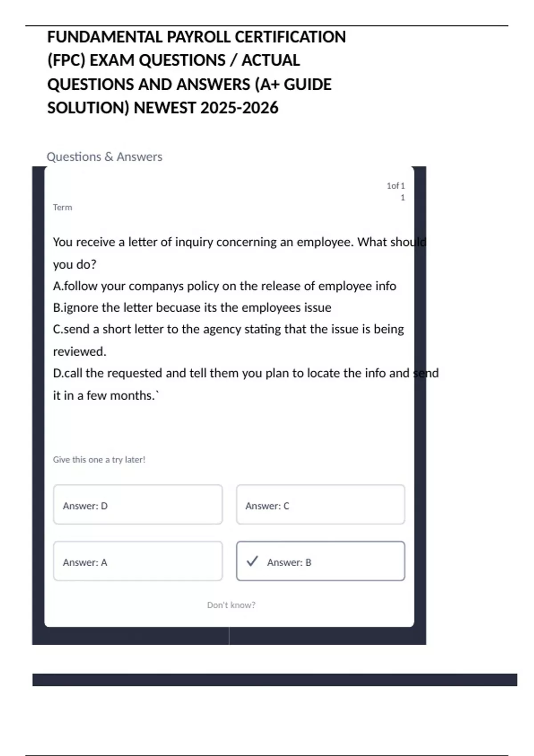
Task: Click the "Give this one a try later!" message
Action: click(99, 459)
